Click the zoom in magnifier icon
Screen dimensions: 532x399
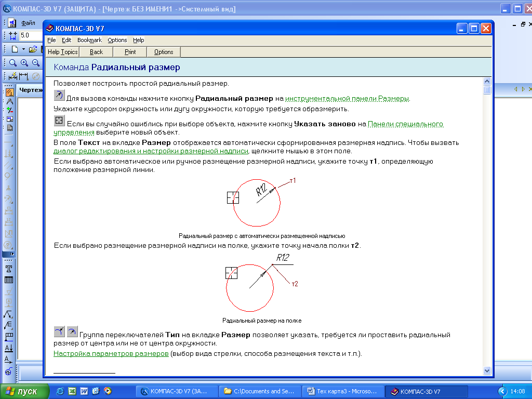click(24, 63)
